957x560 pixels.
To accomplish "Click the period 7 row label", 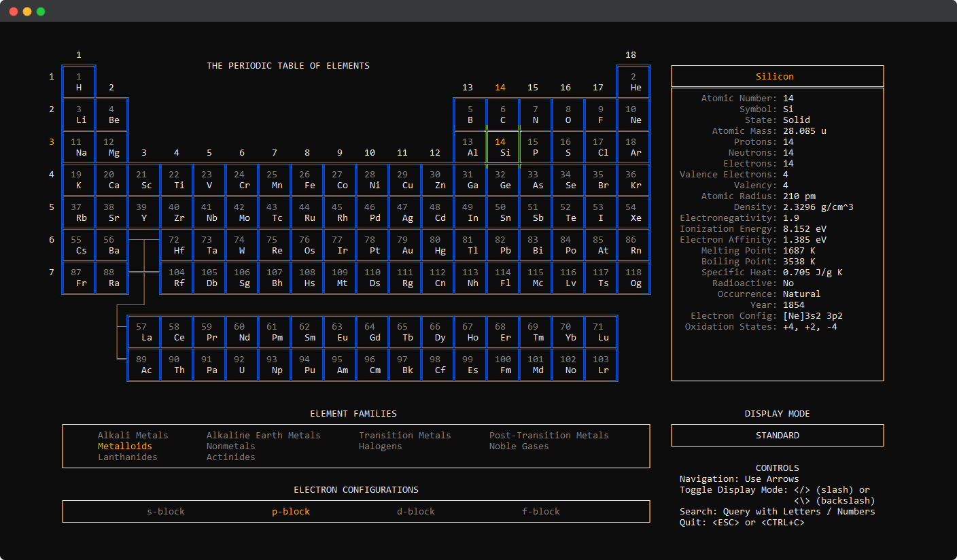I will (52, 273).
